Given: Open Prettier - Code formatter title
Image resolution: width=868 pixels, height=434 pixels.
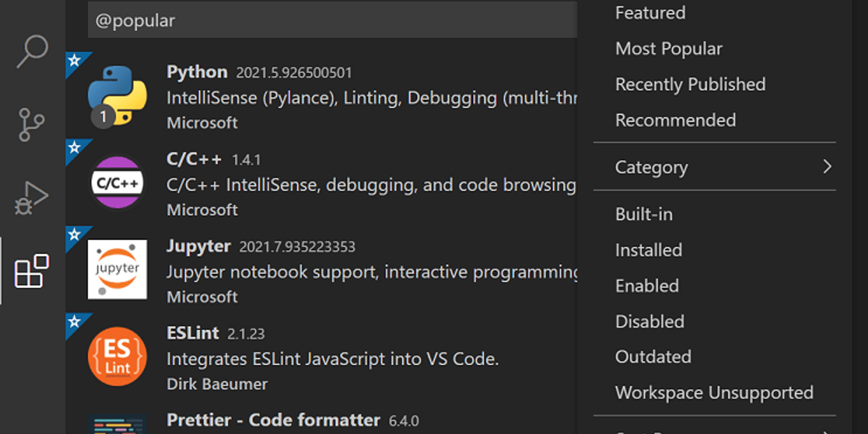Looking at the screenshot, I should (273, 420).
